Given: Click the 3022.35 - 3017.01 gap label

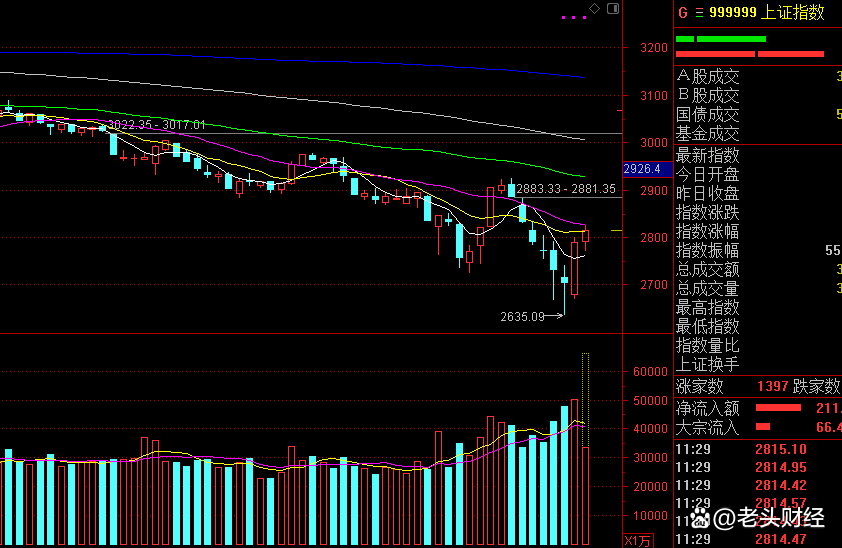Looking at the screenshot, I should pos(157,125).
